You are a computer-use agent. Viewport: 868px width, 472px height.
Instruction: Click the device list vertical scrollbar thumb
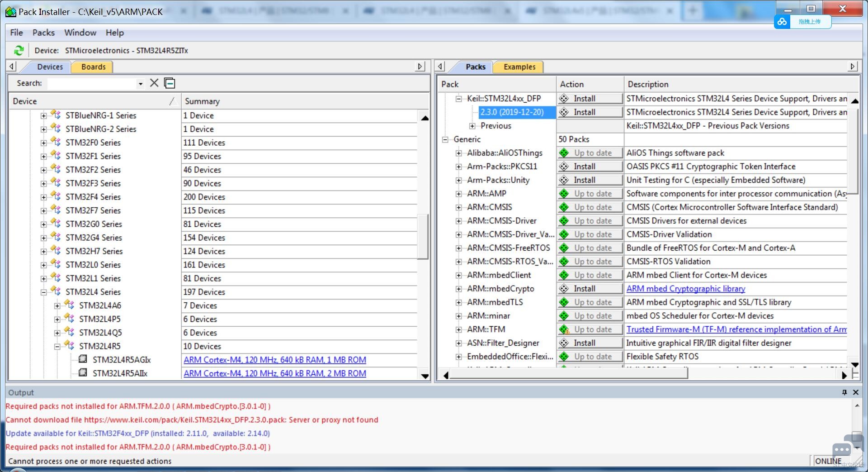coord(424,236)
